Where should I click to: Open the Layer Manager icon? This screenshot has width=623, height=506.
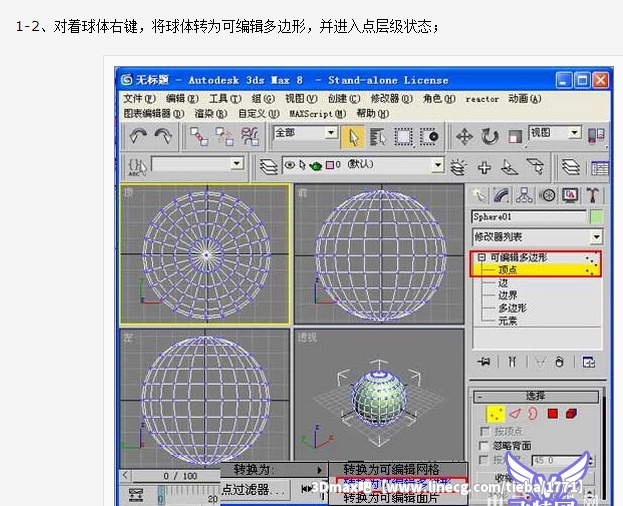coord(269,167)
